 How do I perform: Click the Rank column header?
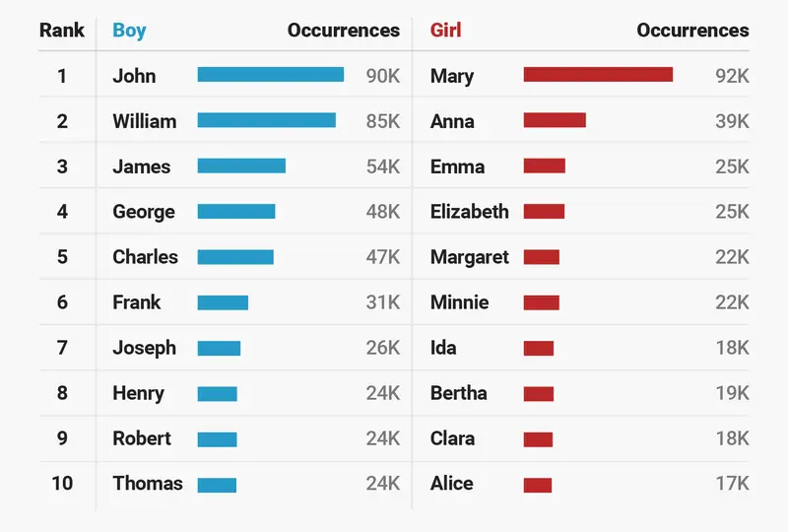62,31
